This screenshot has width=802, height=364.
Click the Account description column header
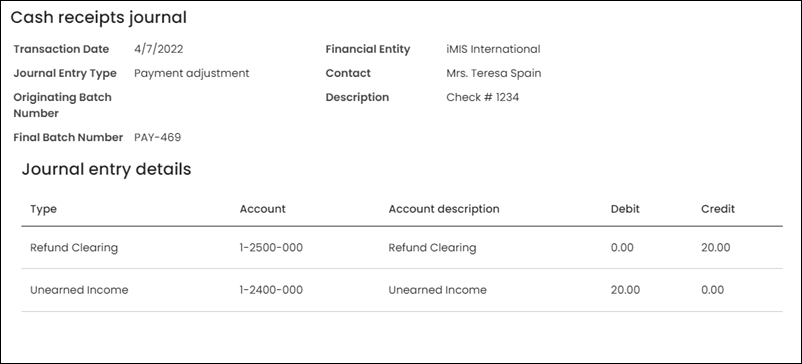pyautogui.click(x=444, y=209)
